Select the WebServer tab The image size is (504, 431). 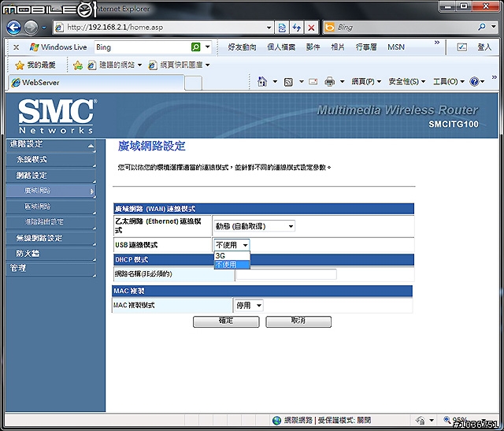[96, 83]
